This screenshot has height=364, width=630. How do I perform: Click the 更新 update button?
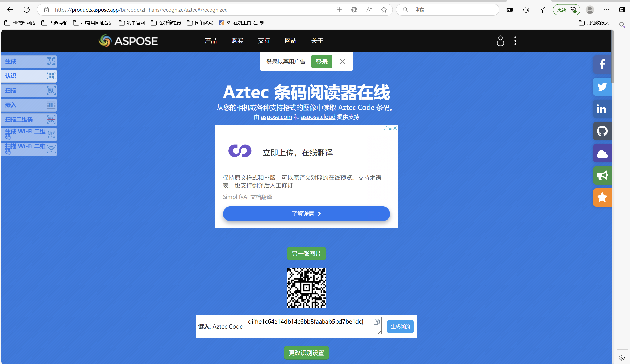pyautogui.click(x=566, y=10)
